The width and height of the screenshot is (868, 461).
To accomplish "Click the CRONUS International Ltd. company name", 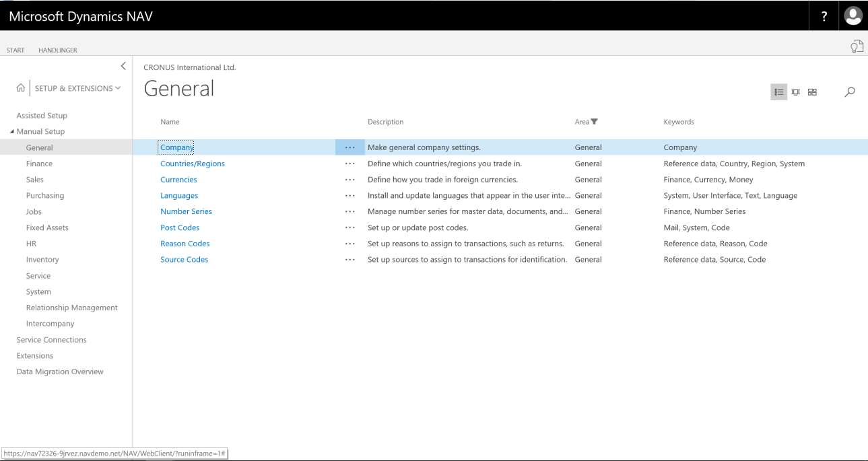I will [190, 67].
